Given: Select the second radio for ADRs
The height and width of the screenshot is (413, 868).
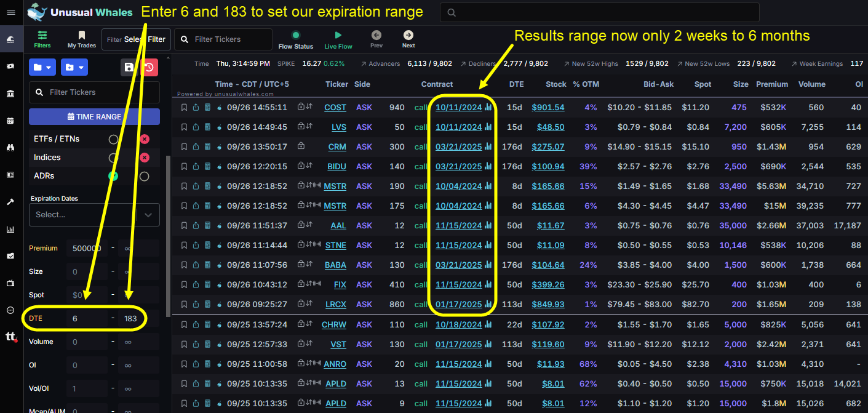Looking at the screenshot, I should click(x=145, y=176).
